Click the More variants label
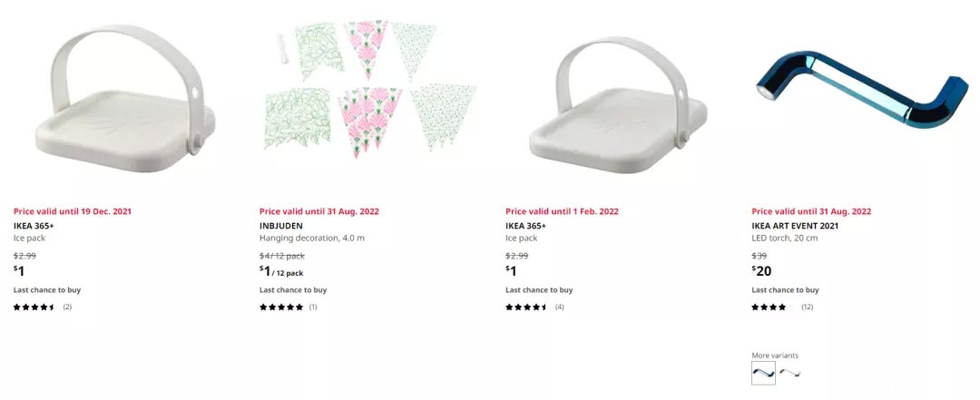Screen dimensions: 980x400 [774, 355]
